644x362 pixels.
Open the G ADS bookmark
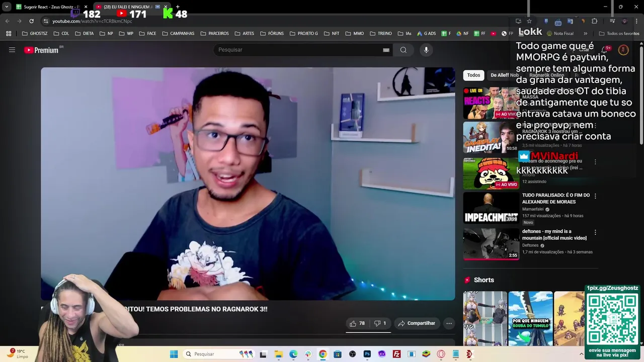pos(426,34)
